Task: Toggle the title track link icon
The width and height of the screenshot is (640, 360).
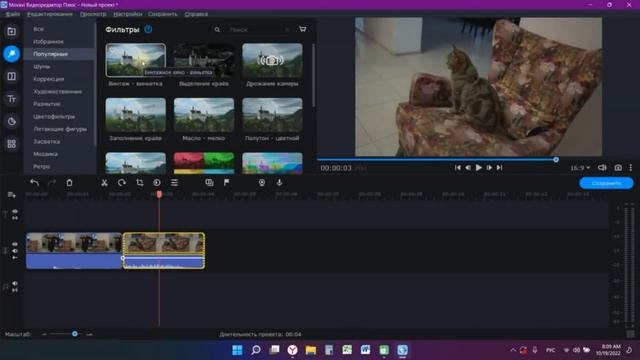Action: pyautogui.click(x=15, y=218)
